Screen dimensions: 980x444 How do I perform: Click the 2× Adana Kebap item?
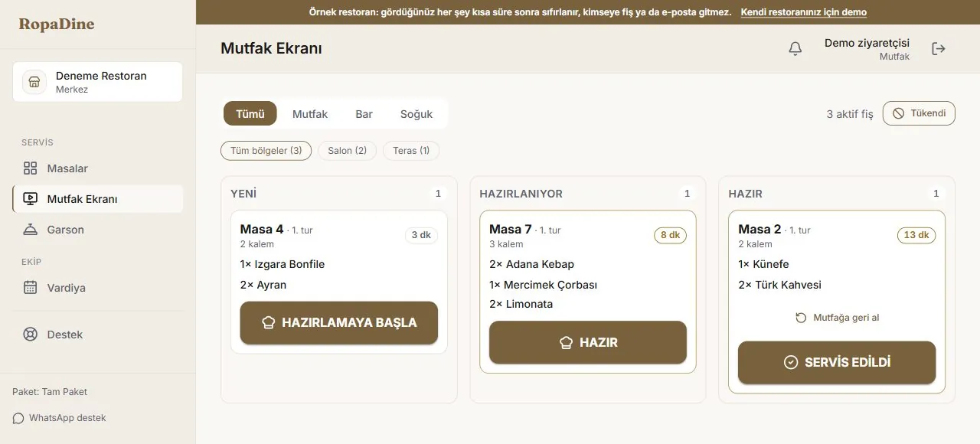(531, 264)
